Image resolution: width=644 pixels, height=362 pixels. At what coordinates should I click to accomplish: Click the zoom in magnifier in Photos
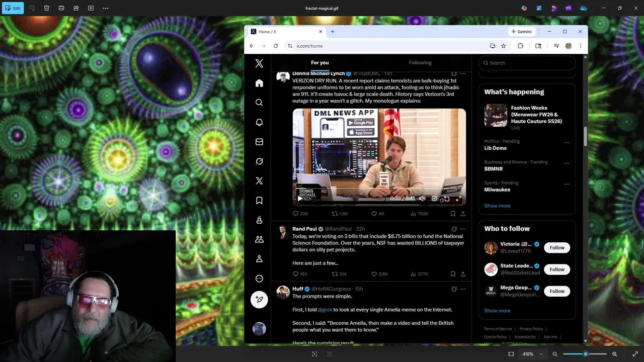[x=614, y=354]
